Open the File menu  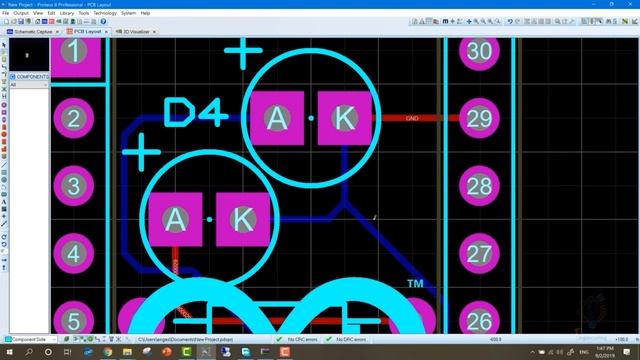click(x=5, y=13)
